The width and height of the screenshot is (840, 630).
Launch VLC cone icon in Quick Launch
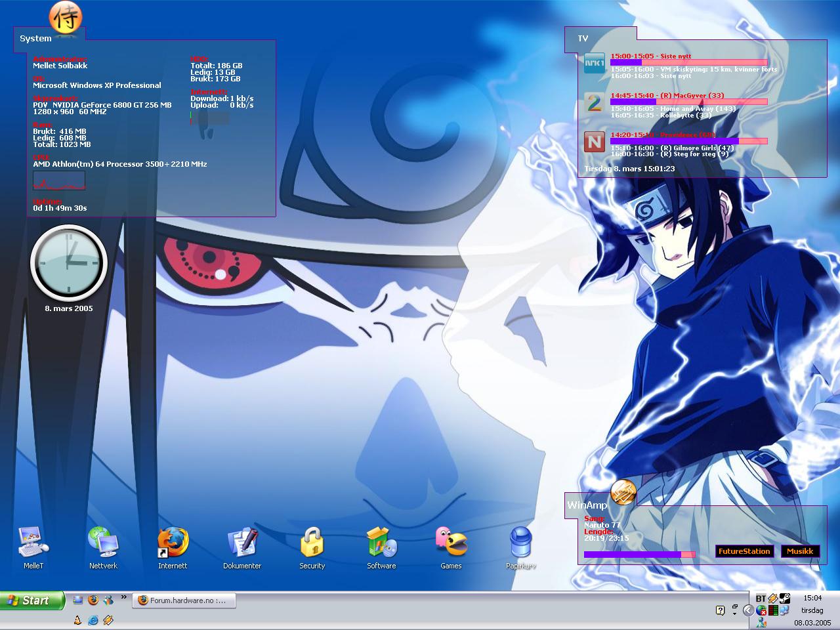77,620
